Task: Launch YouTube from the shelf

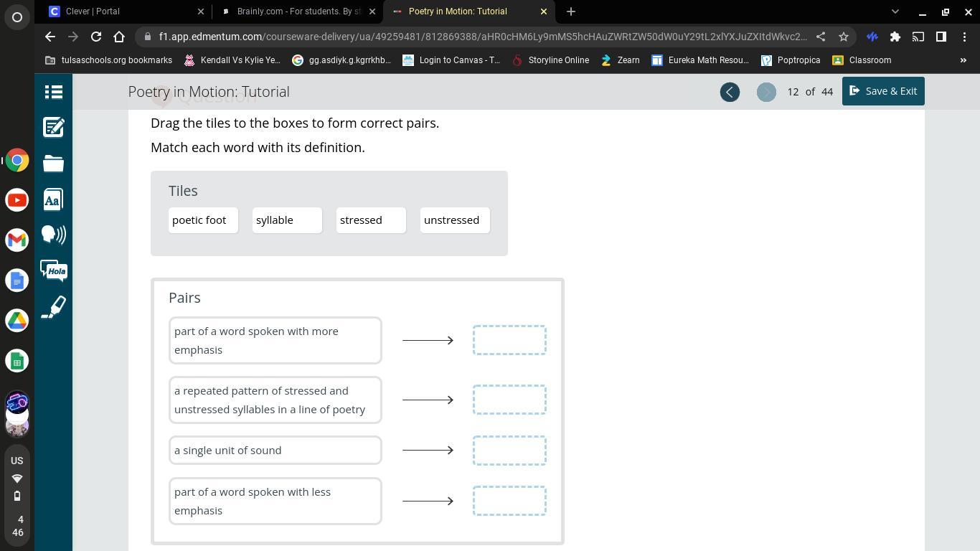Action: tap(17, 200)
